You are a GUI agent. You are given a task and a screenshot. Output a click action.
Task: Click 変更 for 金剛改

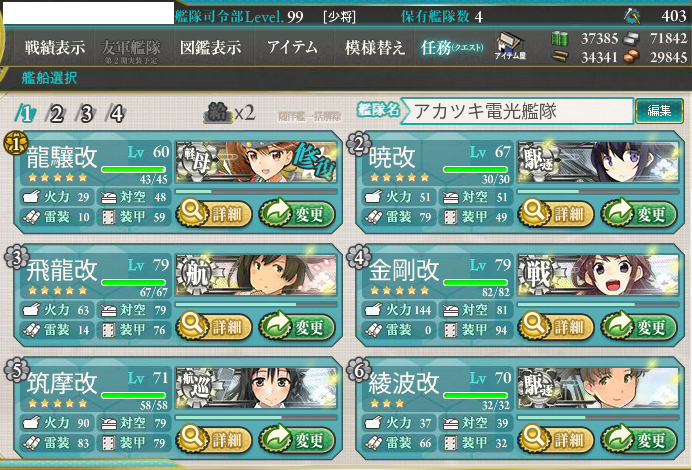639,327
